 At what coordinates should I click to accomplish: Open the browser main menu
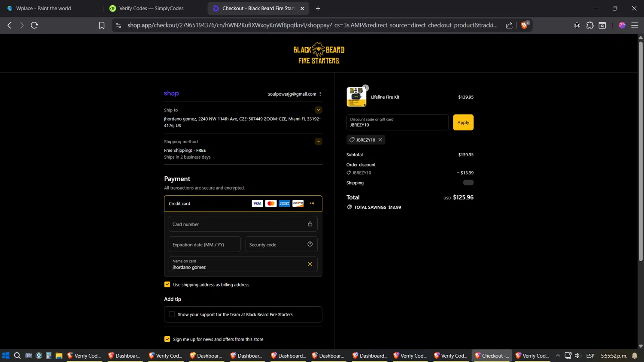pos(635,25)
